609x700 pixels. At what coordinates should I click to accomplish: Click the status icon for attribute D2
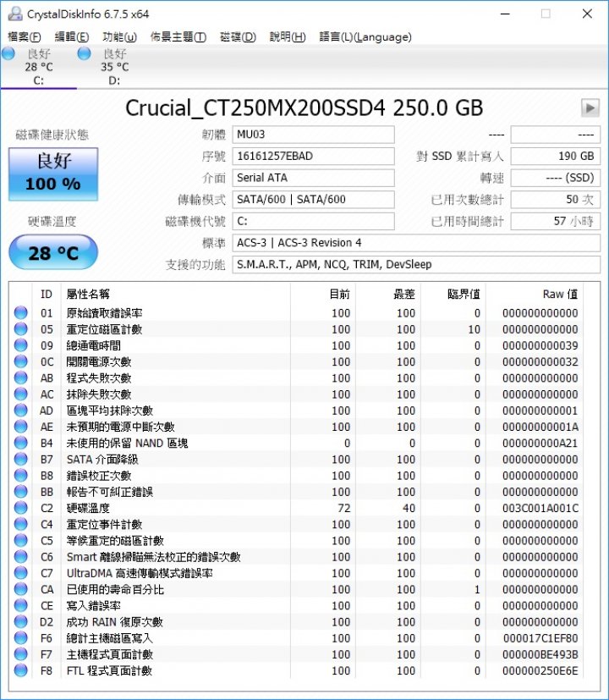pos(21,621)
